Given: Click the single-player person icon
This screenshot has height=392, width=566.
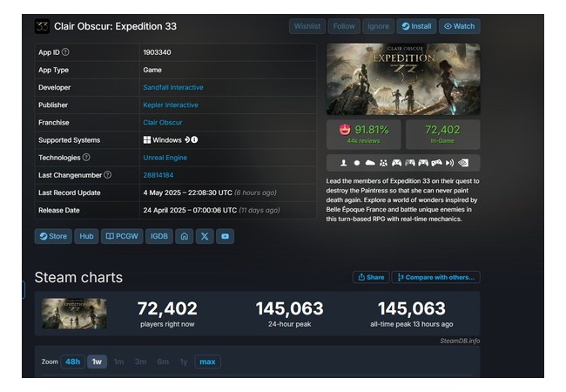Looking at the screenshot, I should tap(344, 163).
